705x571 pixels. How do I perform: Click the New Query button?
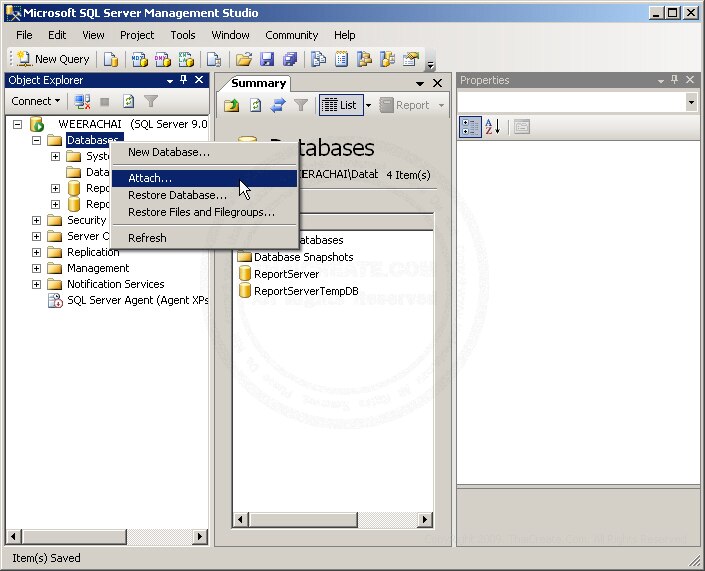(x=54, y=59)
